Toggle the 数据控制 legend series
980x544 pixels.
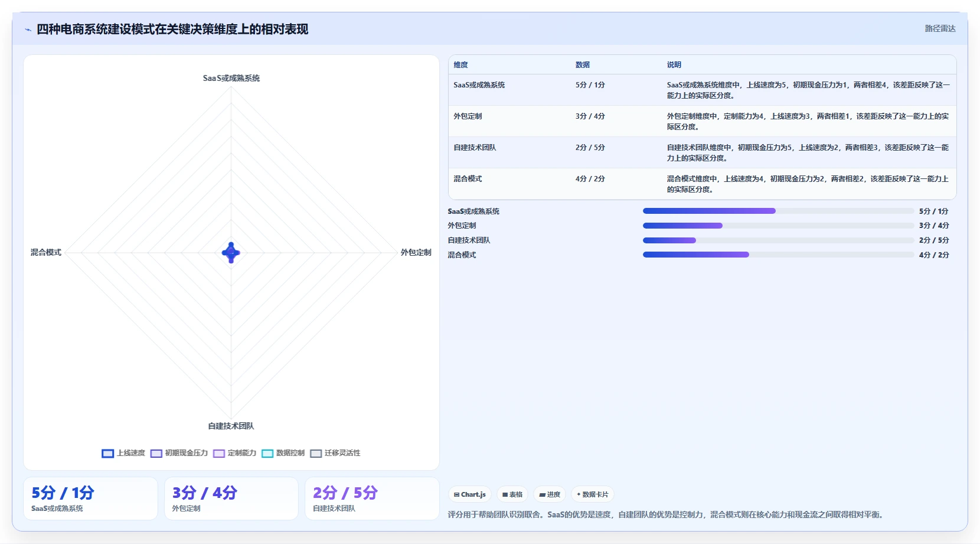pyautogui.click(x=283, y=453)
